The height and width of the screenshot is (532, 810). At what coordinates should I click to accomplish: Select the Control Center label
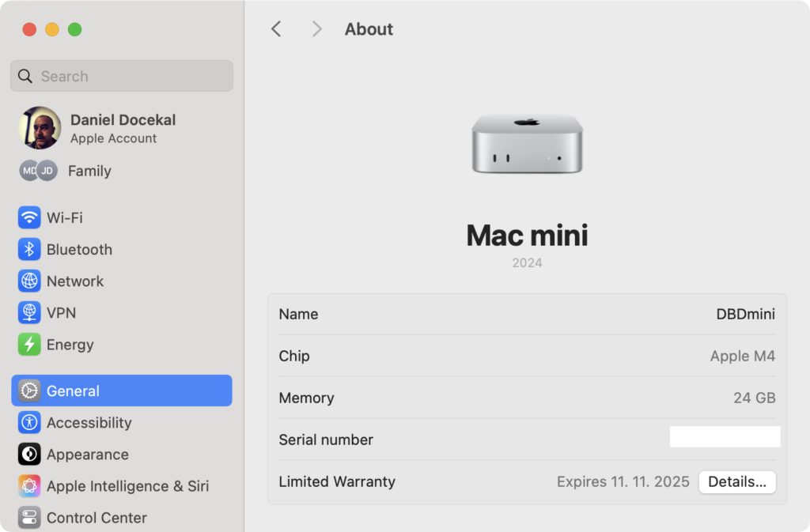tap(97, 518)
